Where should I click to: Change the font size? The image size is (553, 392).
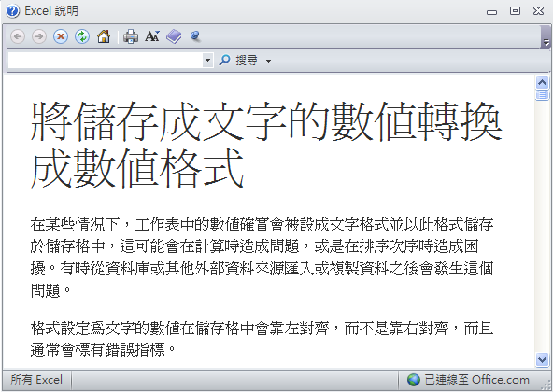[x=152, y=36]
